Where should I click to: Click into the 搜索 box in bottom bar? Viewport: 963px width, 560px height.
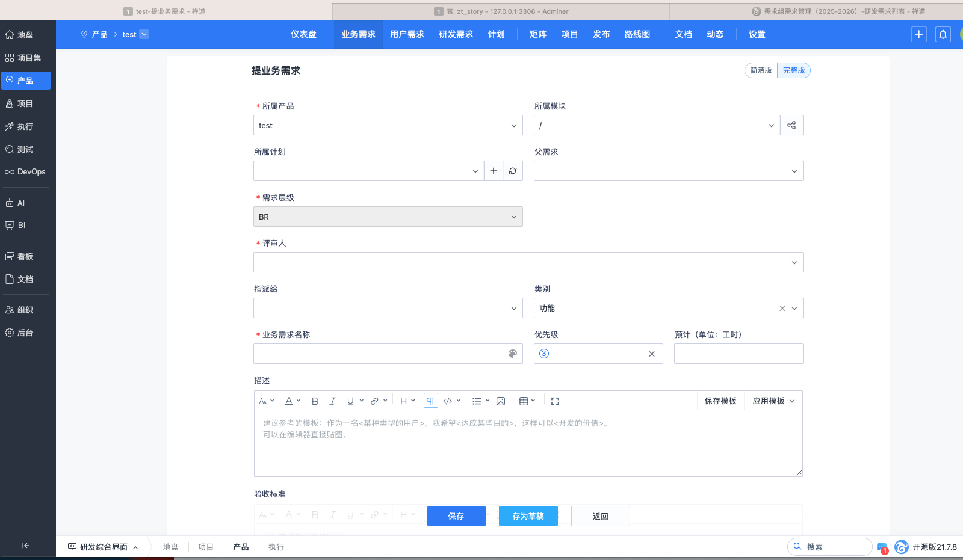pyautogui.click(x=830, y=547)
